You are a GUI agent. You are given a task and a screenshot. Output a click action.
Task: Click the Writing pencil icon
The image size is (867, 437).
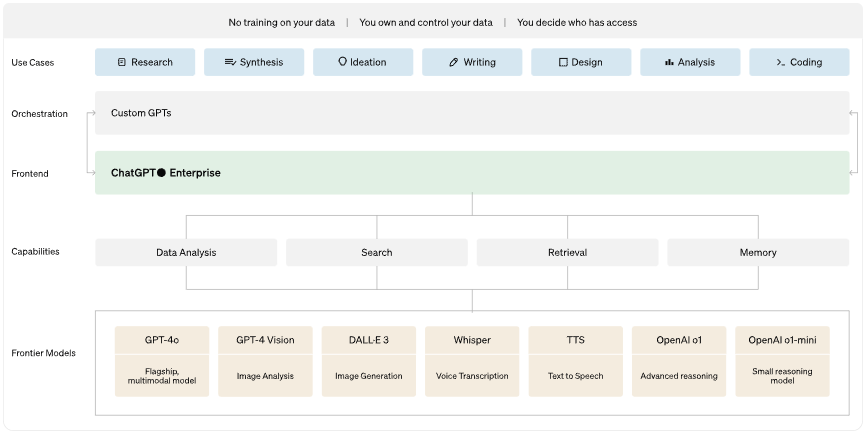click(453, 62)
